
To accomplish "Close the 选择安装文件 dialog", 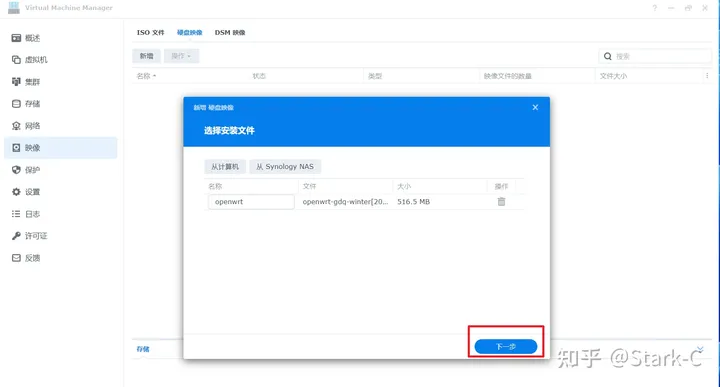I will (x=535, y=107).
